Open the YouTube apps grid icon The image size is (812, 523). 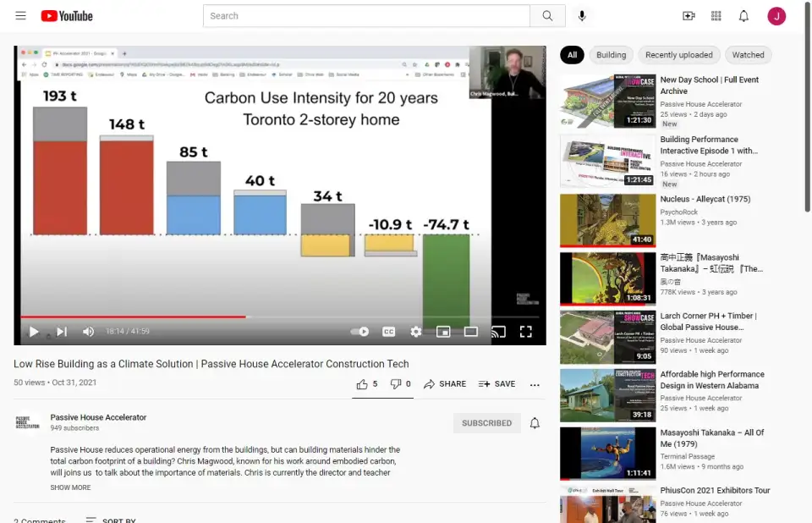[716, 16]
